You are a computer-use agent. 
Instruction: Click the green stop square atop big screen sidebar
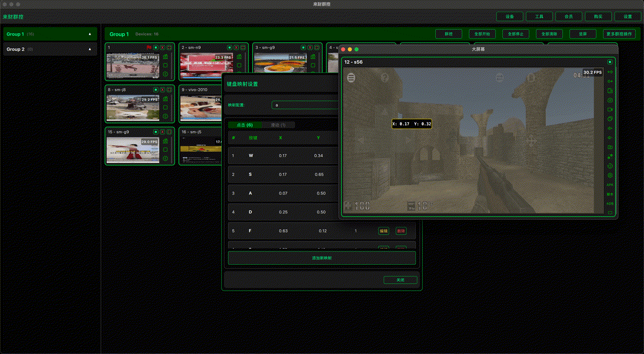(610, 62)
